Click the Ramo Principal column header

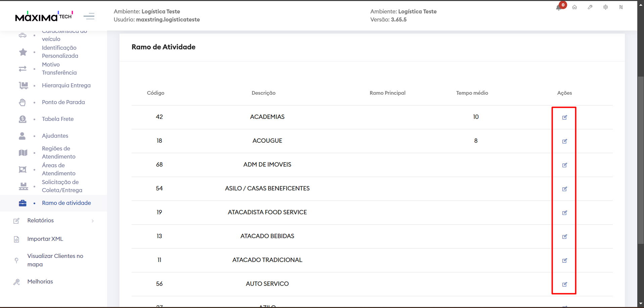[x=388, y=93]
